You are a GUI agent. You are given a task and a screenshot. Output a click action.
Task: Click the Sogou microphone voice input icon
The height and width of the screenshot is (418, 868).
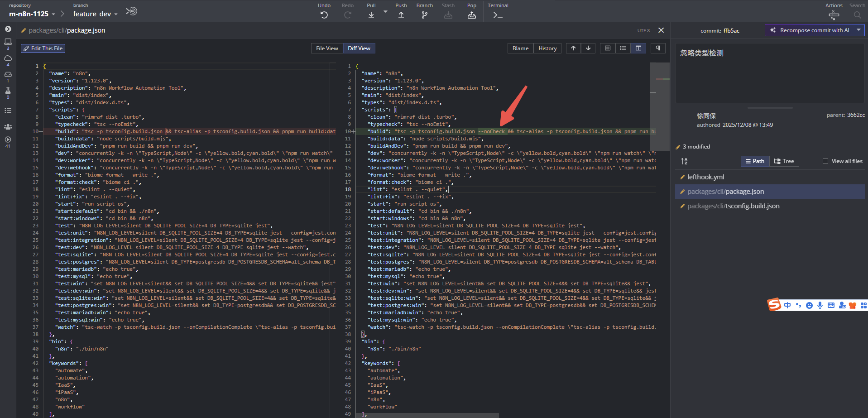(x=820, y=305)
